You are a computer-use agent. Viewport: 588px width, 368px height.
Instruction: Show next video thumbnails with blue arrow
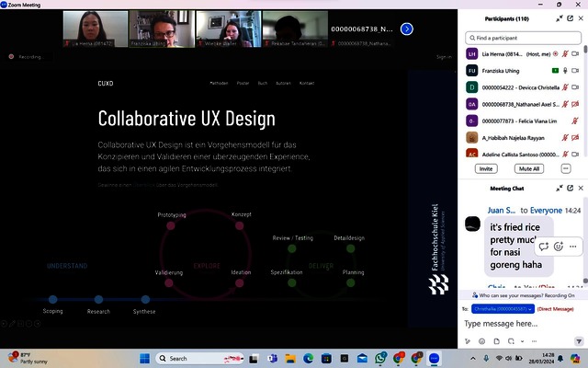tap(406, 29)
